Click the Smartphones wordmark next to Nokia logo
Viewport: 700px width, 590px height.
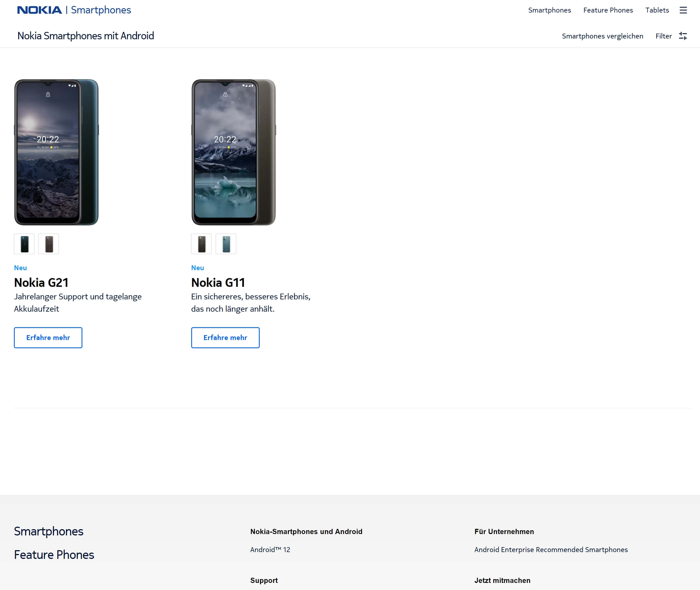101,10
